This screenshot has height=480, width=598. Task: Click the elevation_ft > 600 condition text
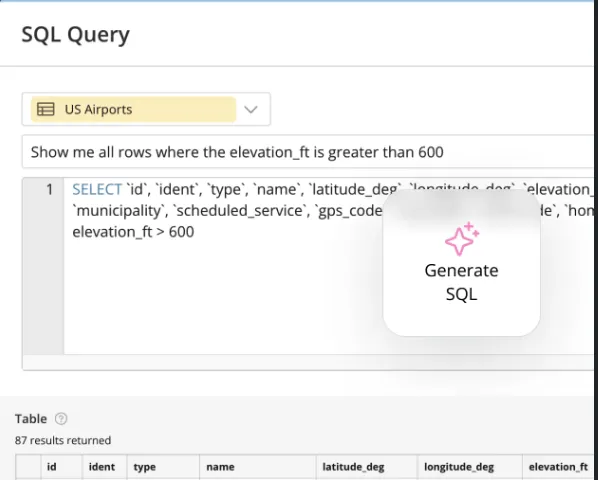pyautogui.click(x=133, y=232)
